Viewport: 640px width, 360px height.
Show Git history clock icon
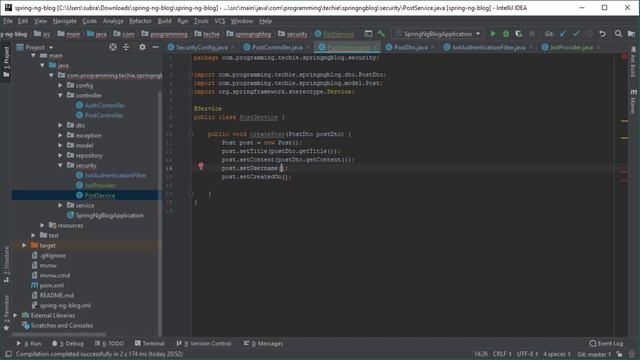pyautogui.click(x=589, y=34)
